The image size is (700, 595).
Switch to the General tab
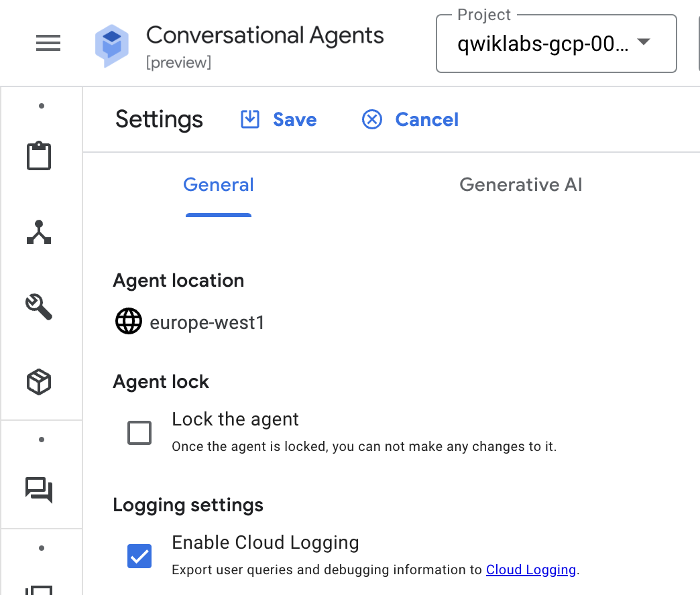(219, 185)
